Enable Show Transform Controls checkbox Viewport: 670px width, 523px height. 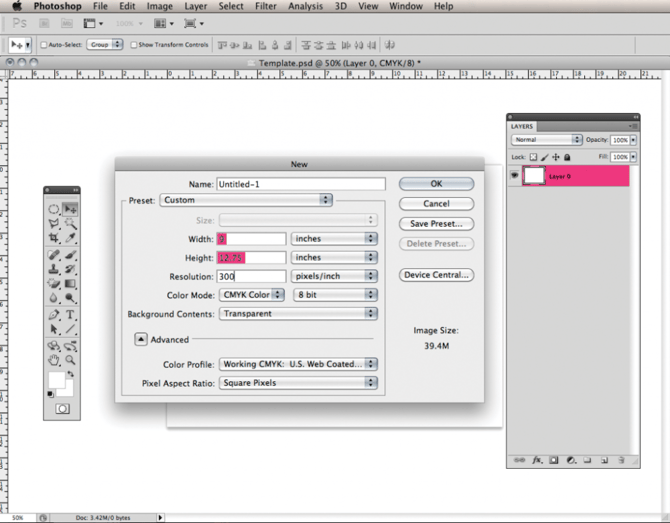pyautogui.click(x=134, y=45)
